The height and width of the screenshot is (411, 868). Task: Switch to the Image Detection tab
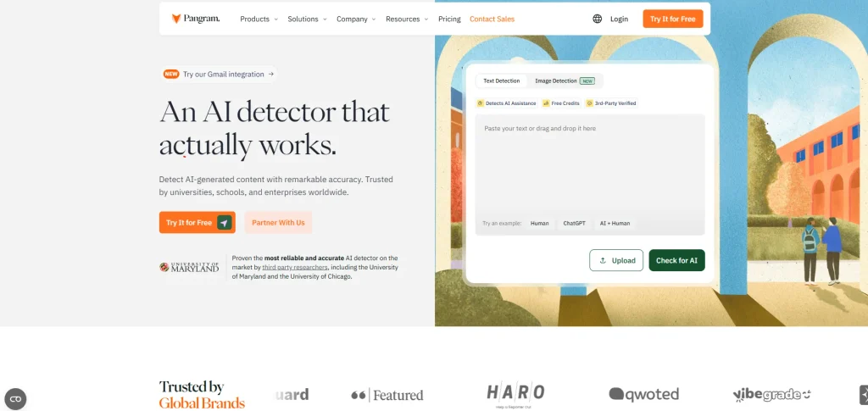pyautogui.click(x=564, y=81)
